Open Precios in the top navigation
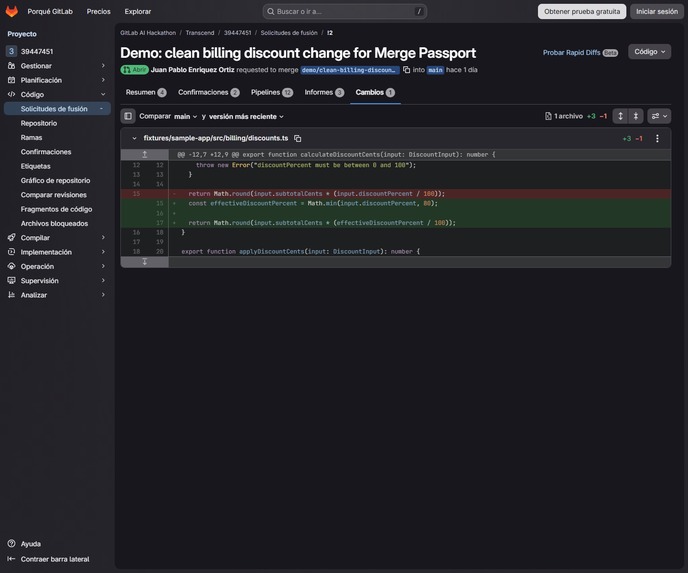 tap(99, 11)
